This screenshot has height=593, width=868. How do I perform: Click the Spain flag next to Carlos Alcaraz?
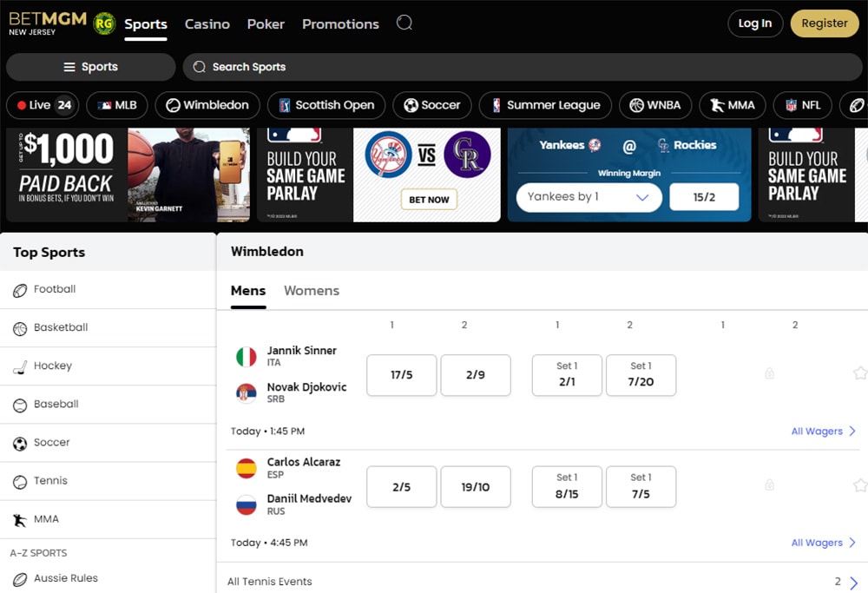pos(247,469)
